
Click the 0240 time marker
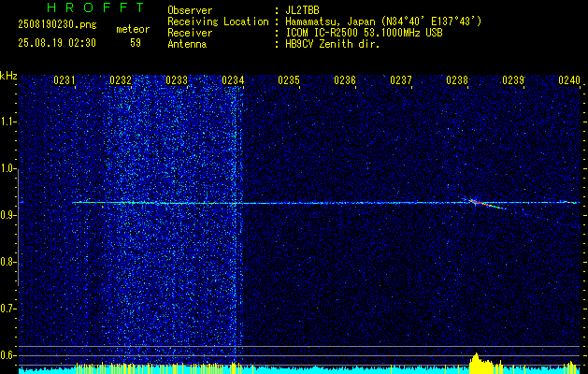tap(569, 80)
